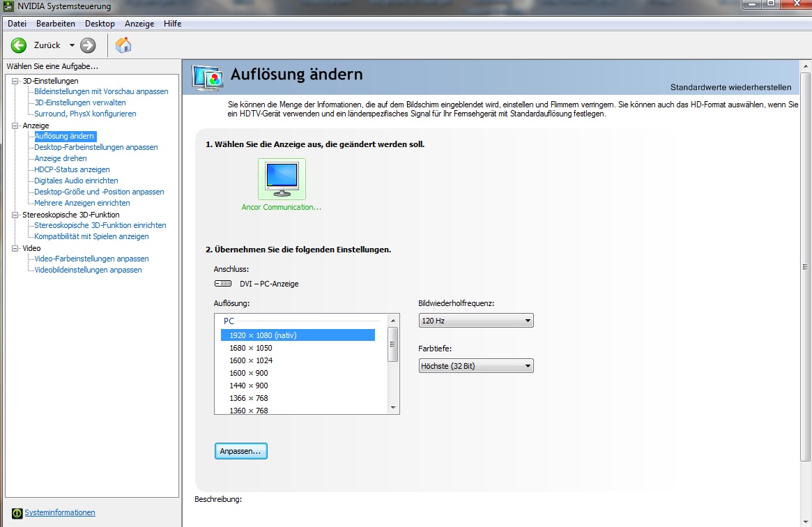Open Videobildeinstellungen anpassen

88,270
